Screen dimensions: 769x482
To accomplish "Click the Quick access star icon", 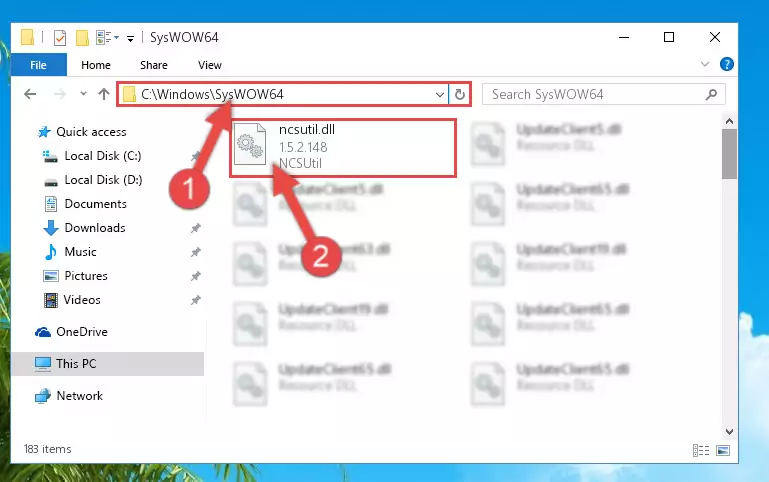I will click(44, 132).
